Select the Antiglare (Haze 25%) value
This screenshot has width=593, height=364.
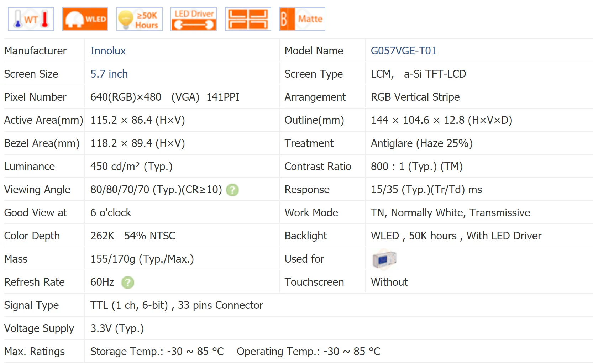[x=422, y=143]
